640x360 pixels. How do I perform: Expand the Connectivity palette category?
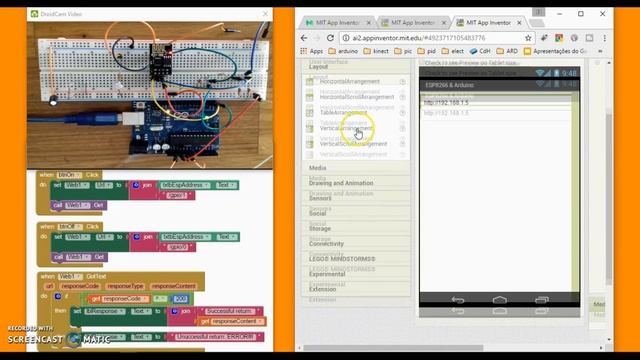(356, 244)
